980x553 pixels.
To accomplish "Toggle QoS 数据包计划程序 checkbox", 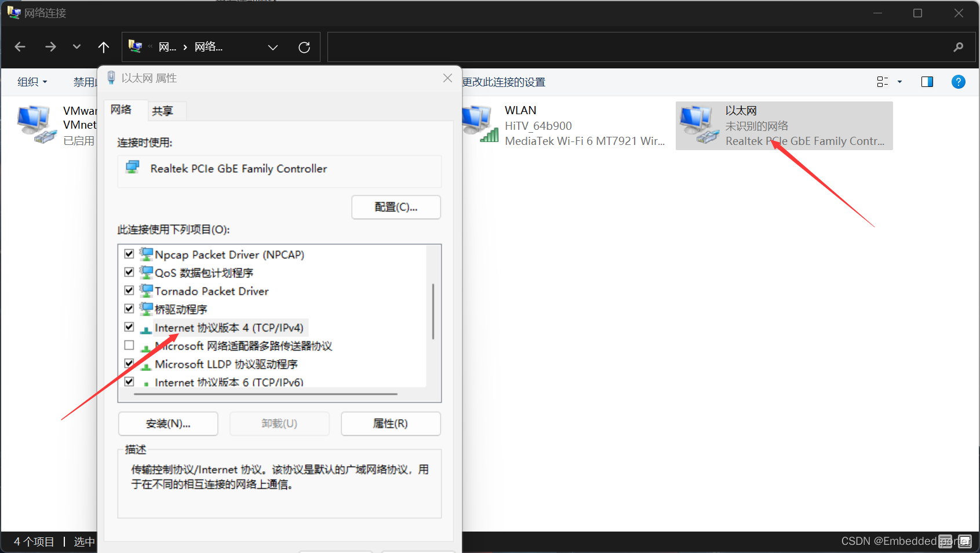I will 129,272.
